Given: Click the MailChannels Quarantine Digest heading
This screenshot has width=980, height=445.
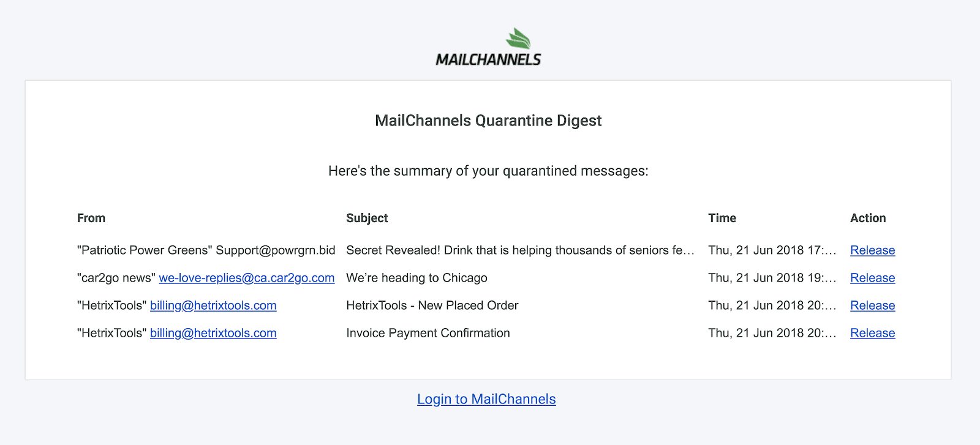Looking at the screenshot, I should tap(488, 121).
